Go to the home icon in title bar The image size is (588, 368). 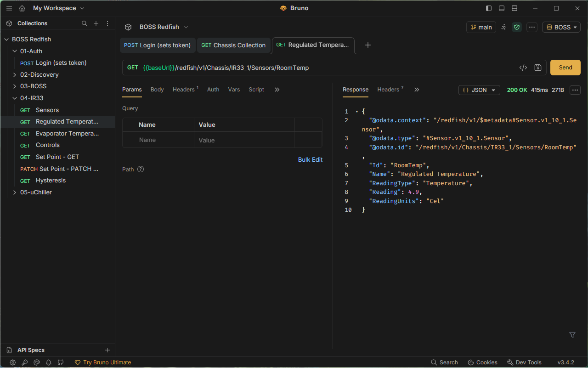(22, 8)
